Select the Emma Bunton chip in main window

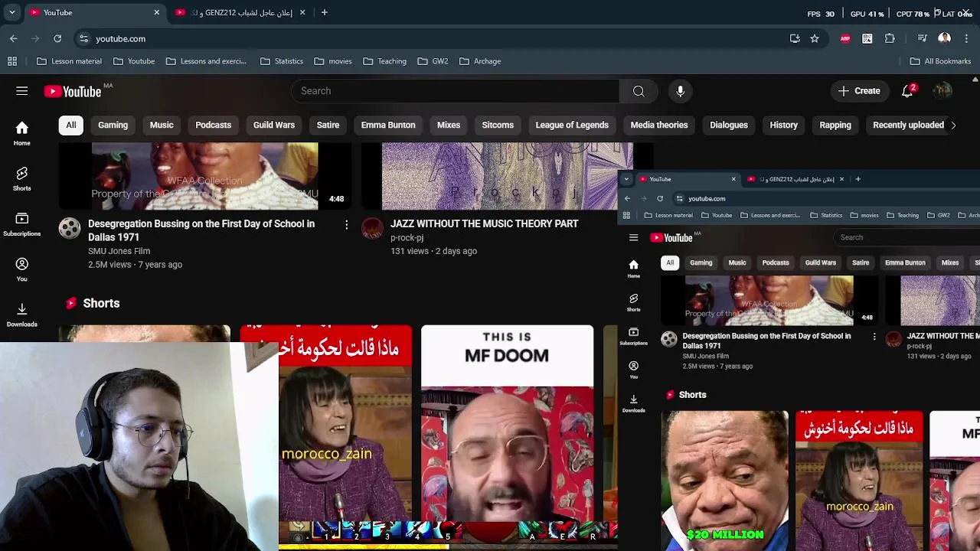[388, 125]
